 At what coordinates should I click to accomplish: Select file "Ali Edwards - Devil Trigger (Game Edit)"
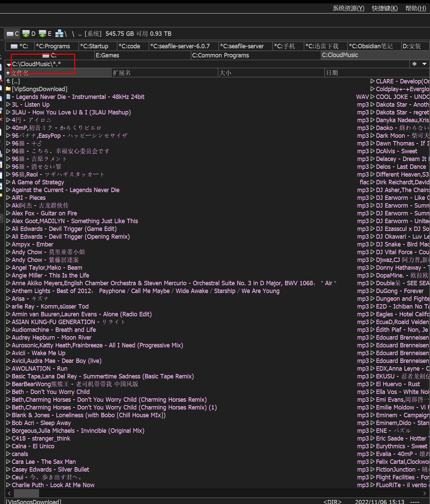(64, 229)
